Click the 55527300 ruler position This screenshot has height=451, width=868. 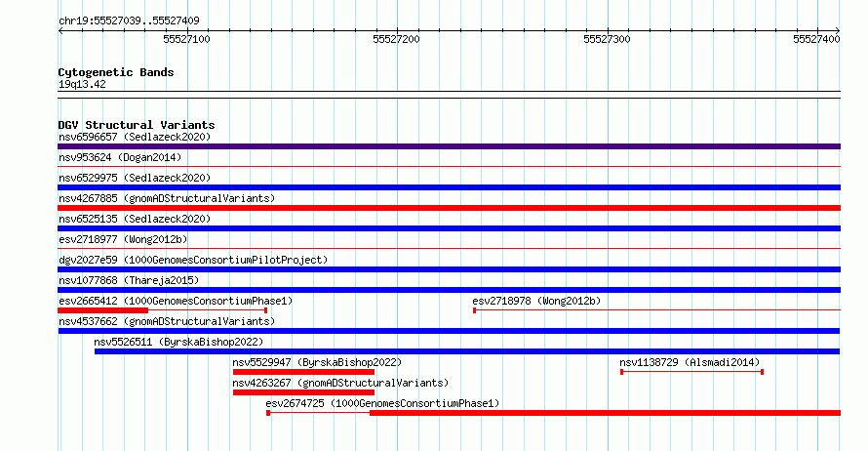pos(607,39)
